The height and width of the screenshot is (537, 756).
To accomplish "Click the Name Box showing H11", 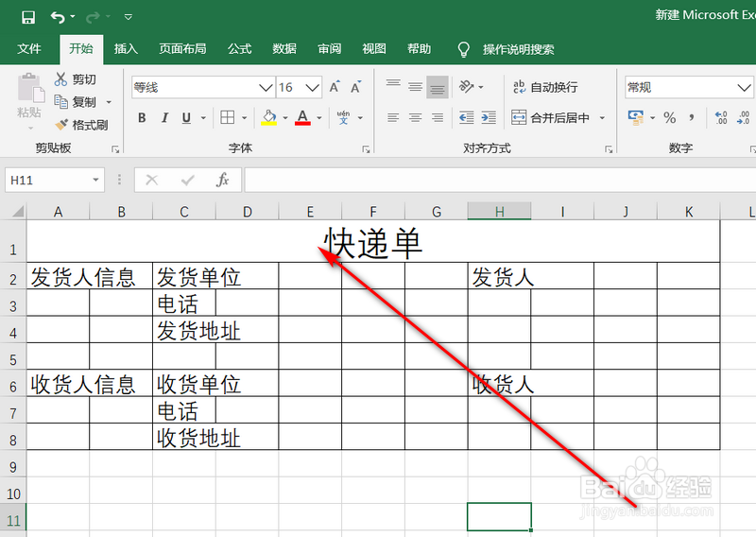I will tap(55, 180).
